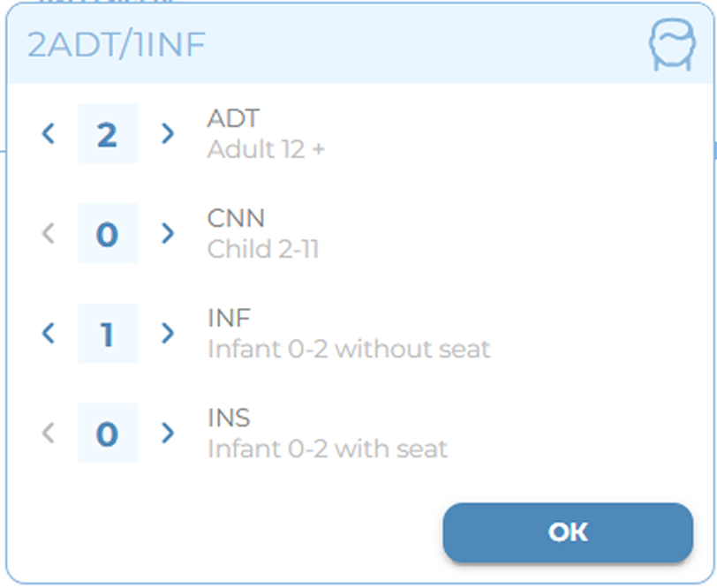The width and height of the screenshot is (717, 588).
Task: Decrease the INS infant with seat count
Action: [x=49, y=433]
